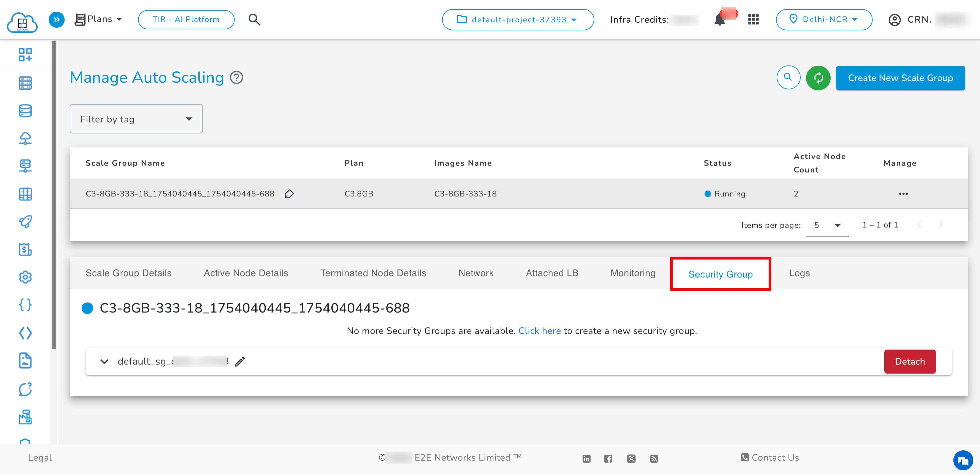The width and height of the screenshot is (980, 475).
Task: Open the refresh button near Create New Scale Group
Action: click(818, 78)
